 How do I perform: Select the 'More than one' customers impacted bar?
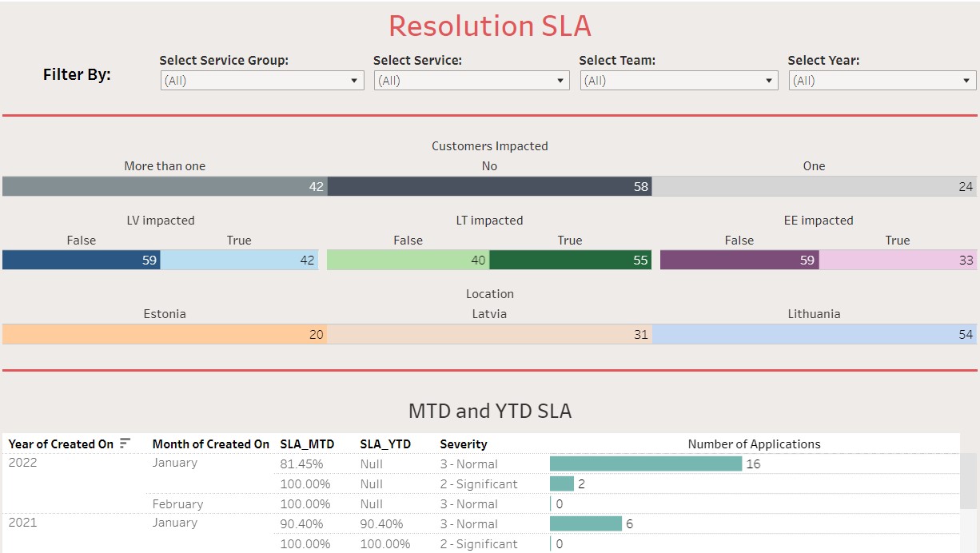(x=165, y=186)
